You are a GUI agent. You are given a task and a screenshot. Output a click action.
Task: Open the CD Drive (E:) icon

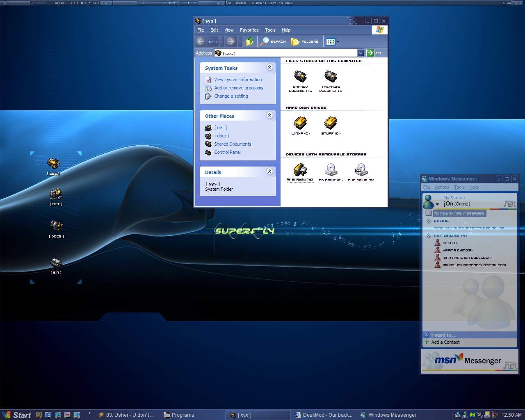pyautogui.click(x=331, y=170)
